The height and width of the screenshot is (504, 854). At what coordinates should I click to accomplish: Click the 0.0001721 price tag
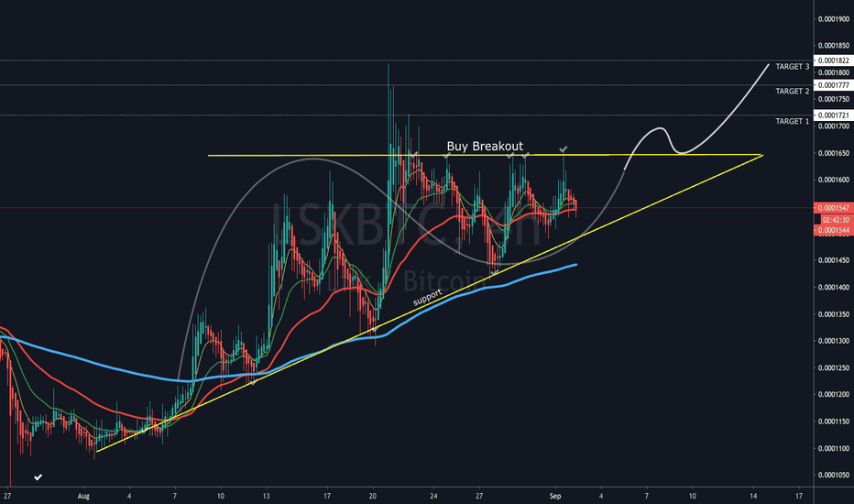pos(833,115)
